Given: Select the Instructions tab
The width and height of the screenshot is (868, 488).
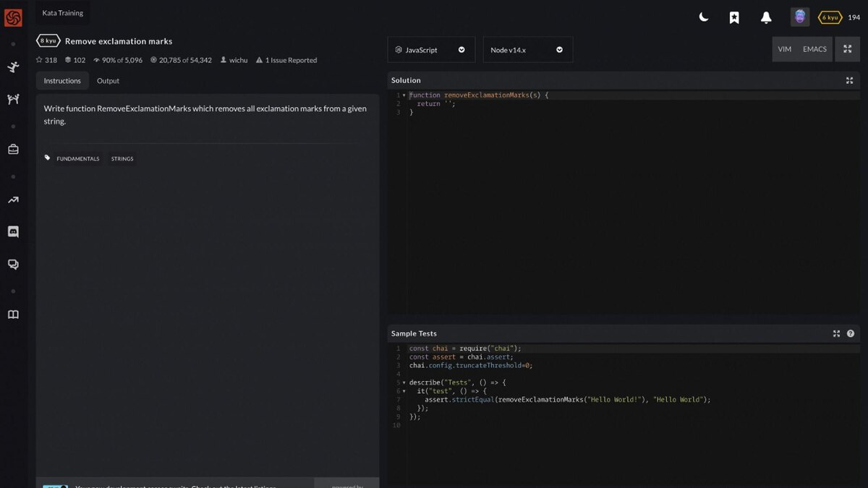Looking at the screenshot, I should [61, 80].
